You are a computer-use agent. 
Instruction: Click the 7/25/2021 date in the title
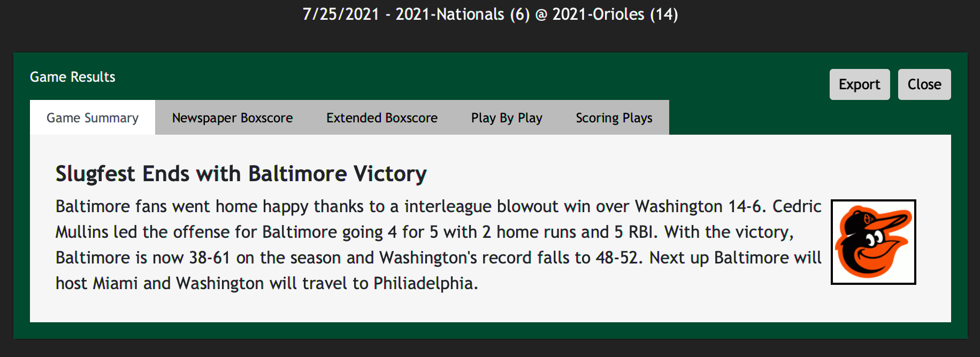[x=341, y=14]
